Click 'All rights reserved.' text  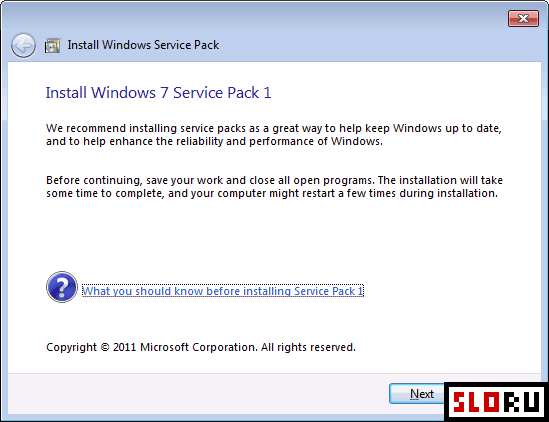(x=308, y=347)
